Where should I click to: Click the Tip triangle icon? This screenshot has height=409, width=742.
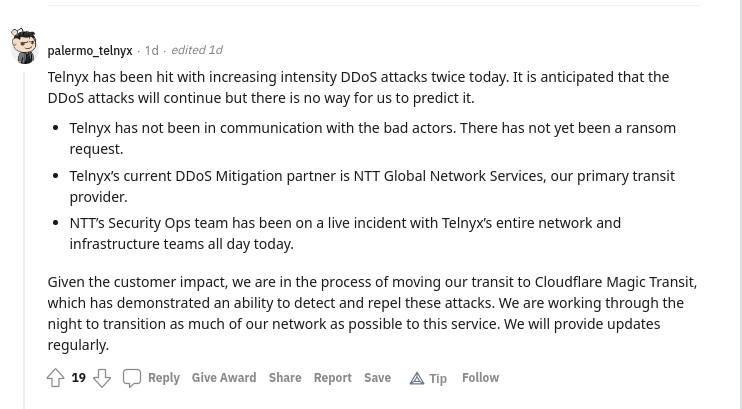416,378
